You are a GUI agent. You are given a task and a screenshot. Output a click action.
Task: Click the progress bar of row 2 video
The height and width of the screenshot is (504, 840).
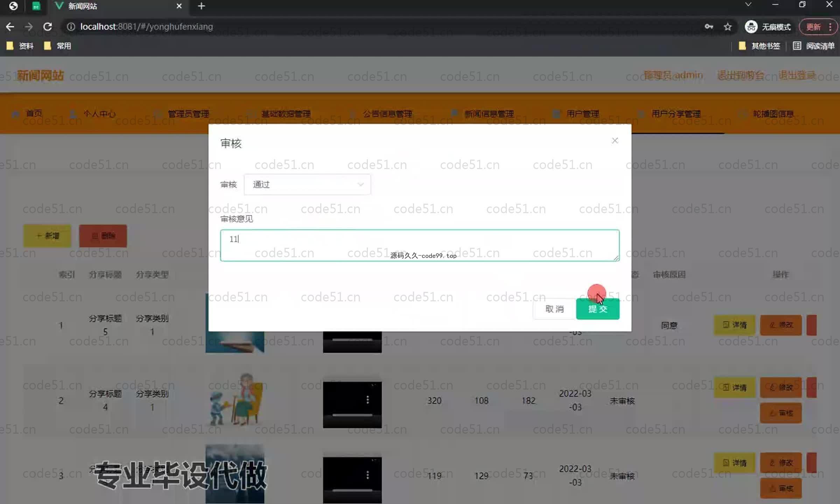(x=352, y=415)
